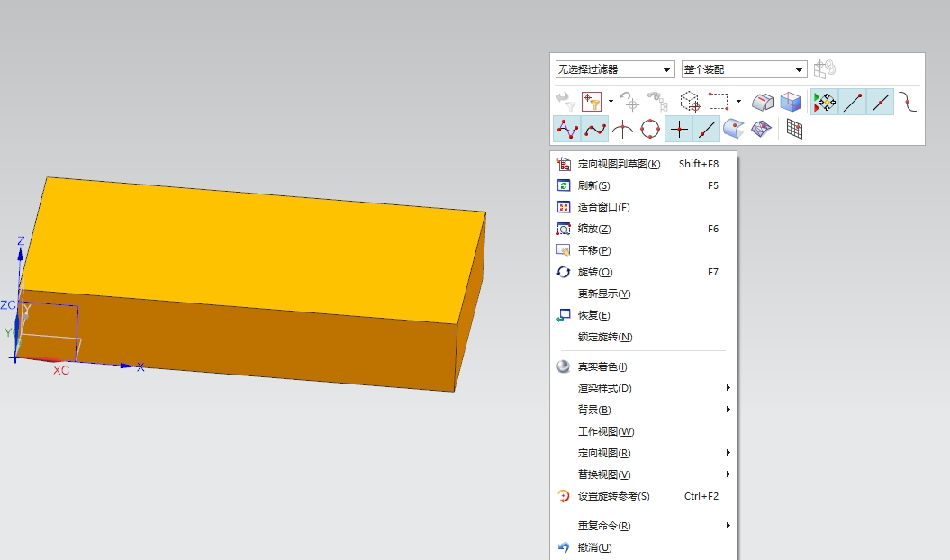Click the grid point snap icon
This screenshot has width=950, height=560.
[792, 129]
